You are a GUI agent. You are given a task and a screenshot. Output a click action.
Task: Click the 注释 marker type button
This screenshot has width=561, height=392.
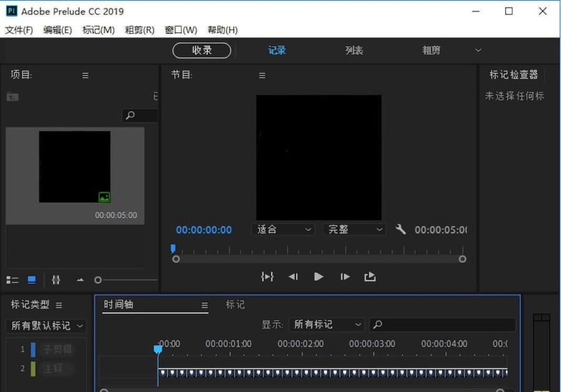click(57, 368)
